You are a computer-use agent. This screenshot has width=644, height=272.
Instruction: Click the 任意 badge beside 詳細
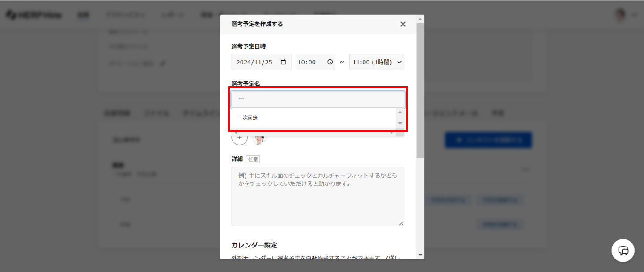click(x=253, y=159)
